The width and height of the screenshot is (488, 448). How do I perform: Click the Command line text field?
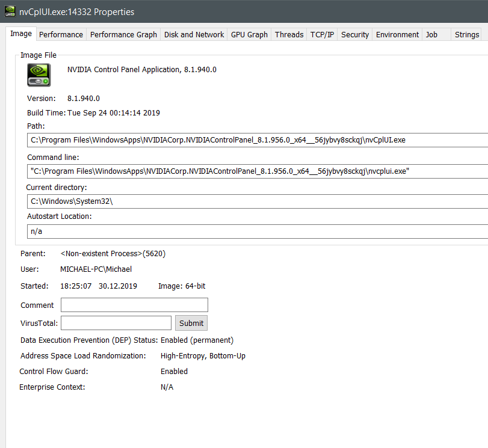[258, 171]
